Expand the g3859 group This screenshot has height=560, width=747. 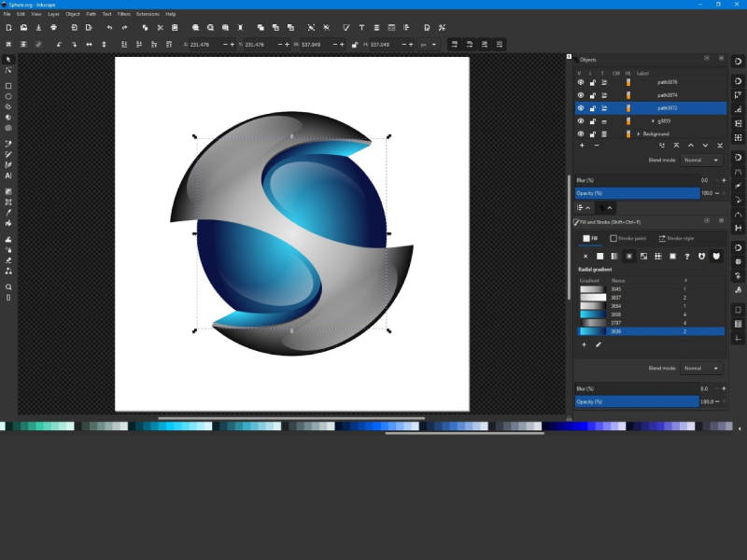point(652,120)
